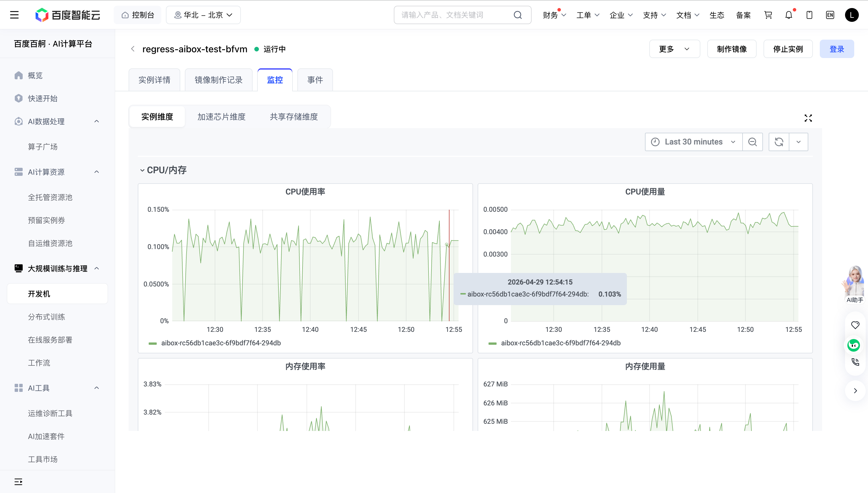
Task: Collapse the AI计算资源 sidebar group
Action: click(x=97, y=172)
